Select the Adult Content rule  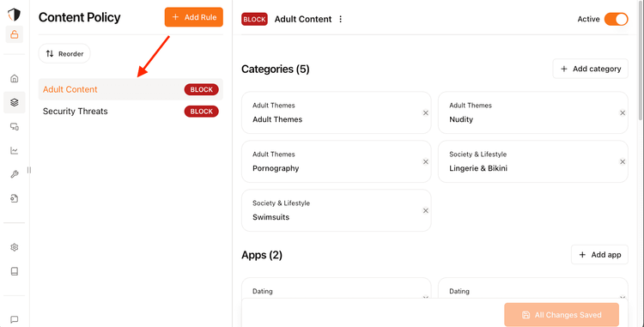[131, 89]
